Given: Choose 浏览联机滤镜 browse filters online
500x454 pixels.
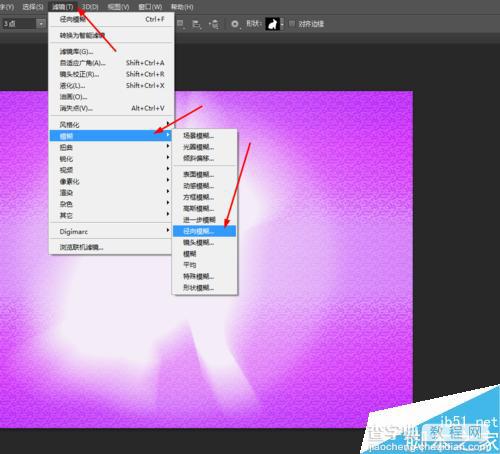Looking at the screenshot, I should [111, 247].
